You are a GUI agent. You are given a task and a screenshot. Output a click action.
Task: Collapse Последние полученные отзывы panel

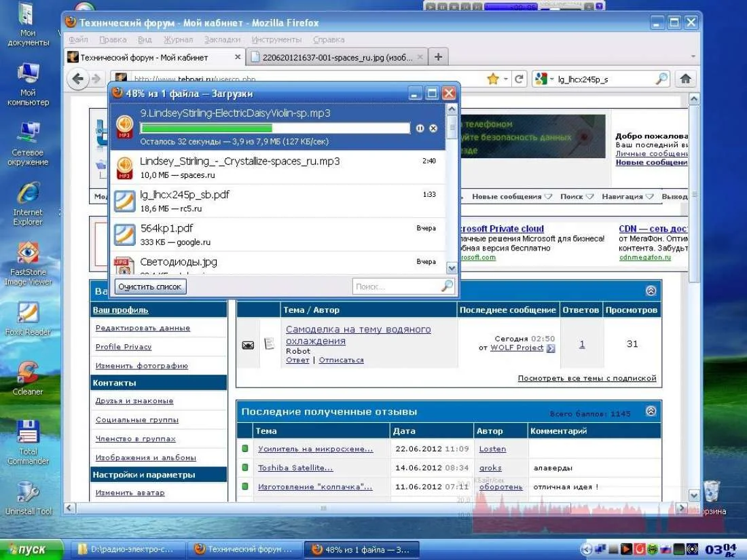pos(651,411)
